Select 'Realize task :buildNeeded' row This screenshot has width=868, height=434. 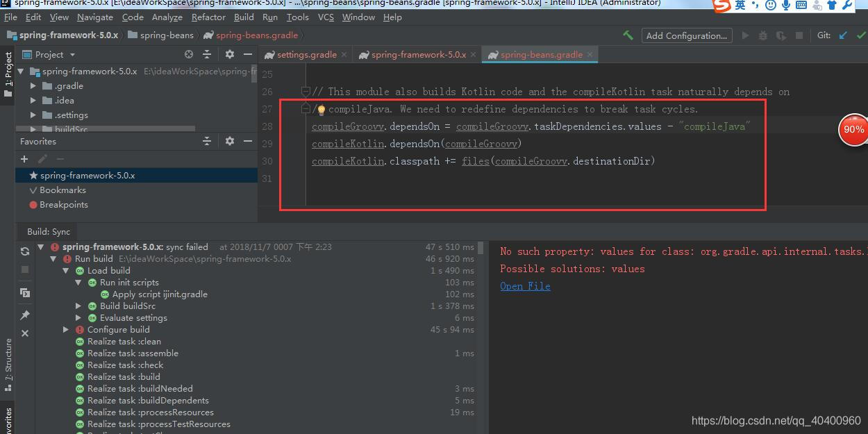[x=140, y=389]
